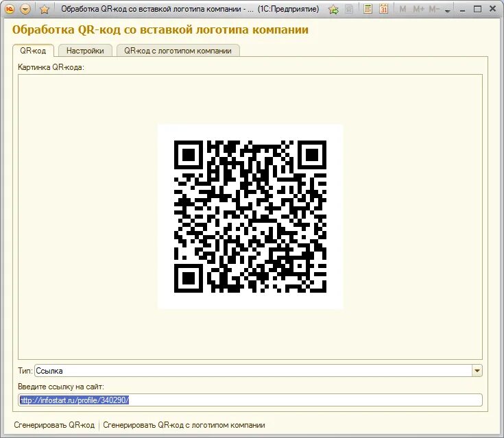504x438 pixels.
Task: Click the form heading Обработка QR-код text
Action: (x=160, y=29)
